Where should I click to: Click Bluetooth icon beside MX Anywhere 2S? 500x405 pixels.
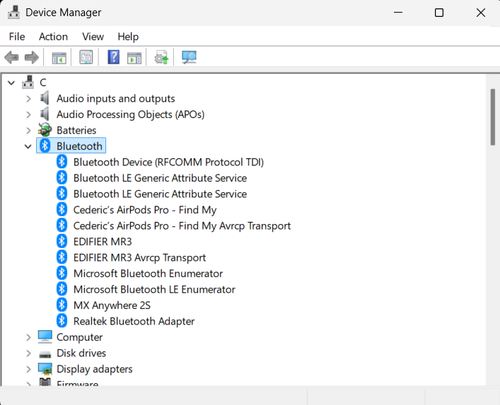tap(62, 305)
